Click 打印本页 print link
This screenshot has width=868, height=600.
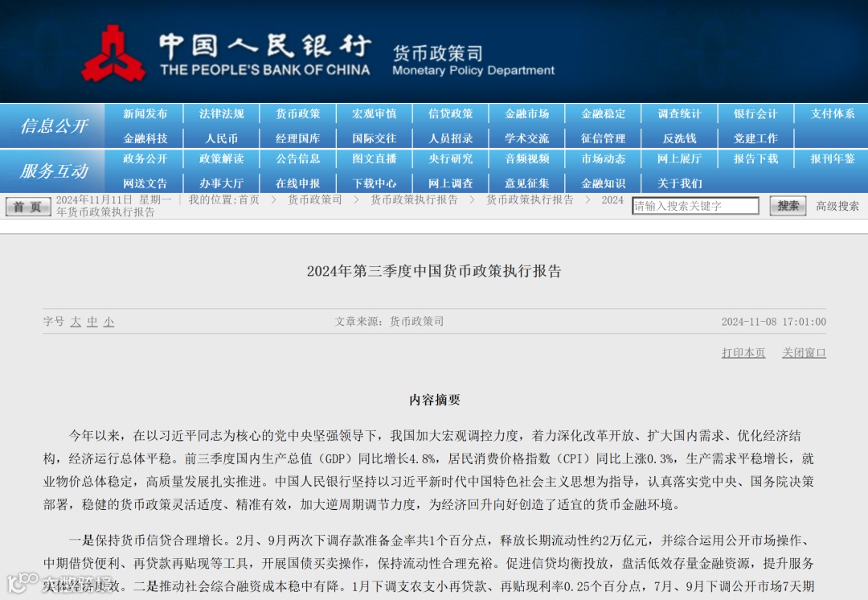pyautogui.click(x=743, y=353)
